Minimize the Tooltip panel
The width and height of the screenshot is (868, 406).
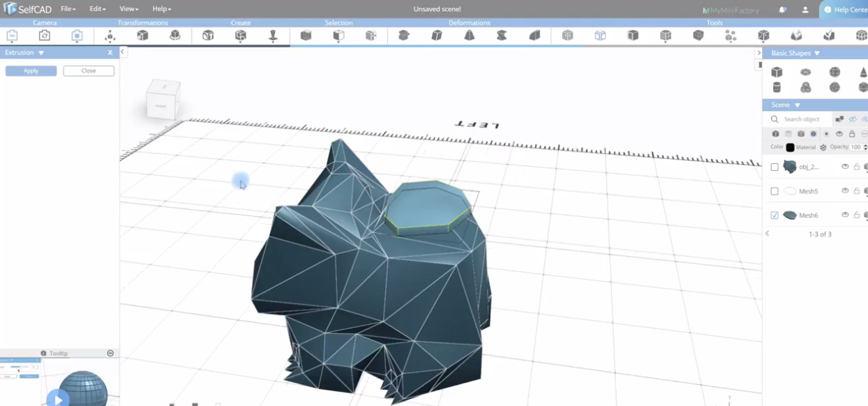click(x=110, y=354)
